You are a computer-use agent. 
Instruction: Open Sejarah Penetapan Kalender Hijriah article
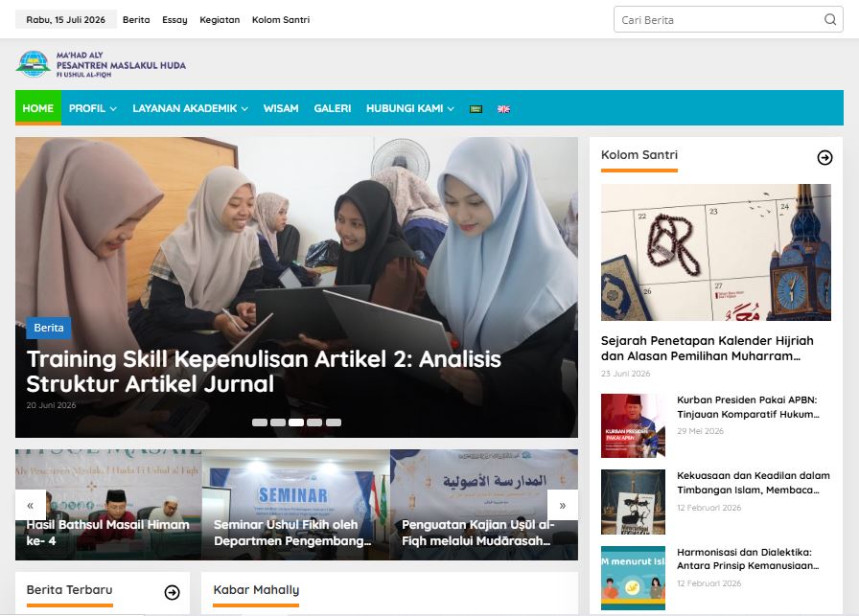pos(708,349)
